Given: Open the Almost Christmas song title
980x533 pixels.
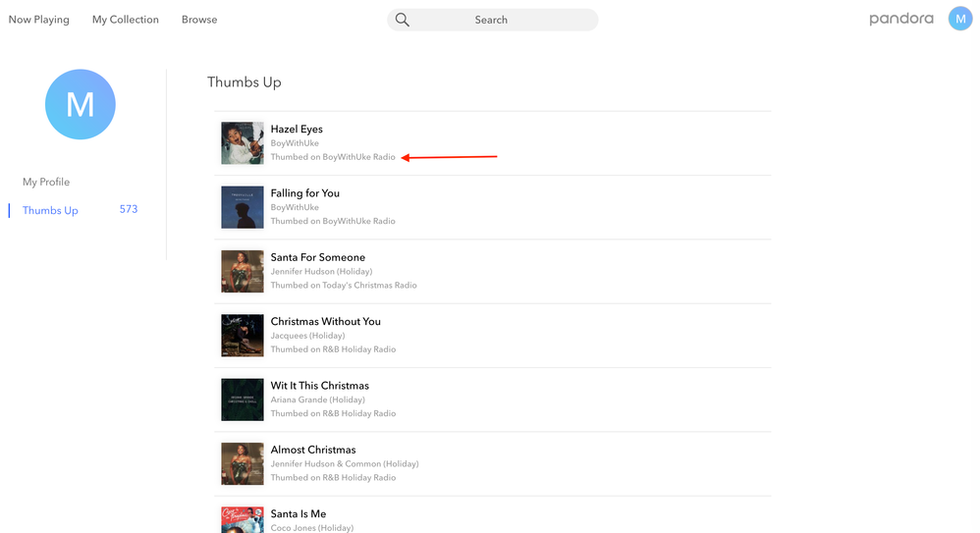Looking at the screenshot, I should point(313,450).
